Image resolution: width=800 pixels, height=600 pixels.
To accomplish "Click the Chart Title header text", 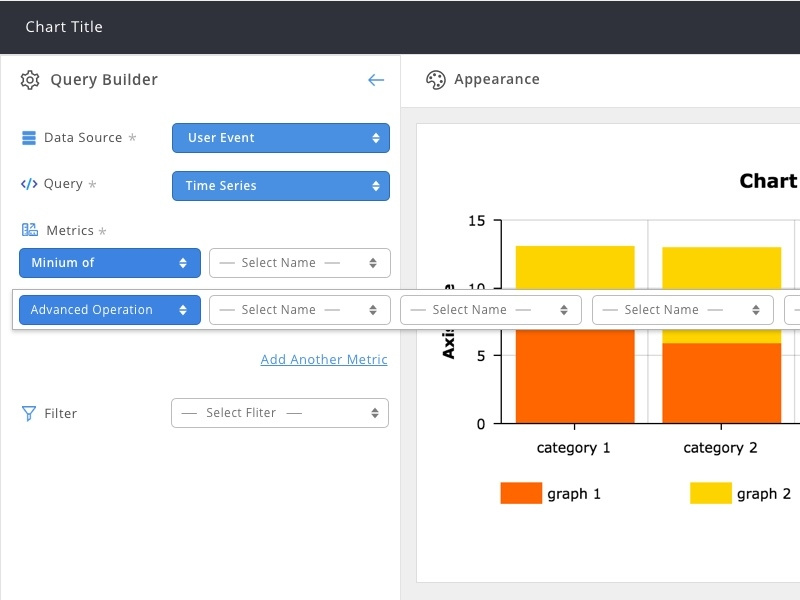I will pyautogui.click(x=64, y=27).
